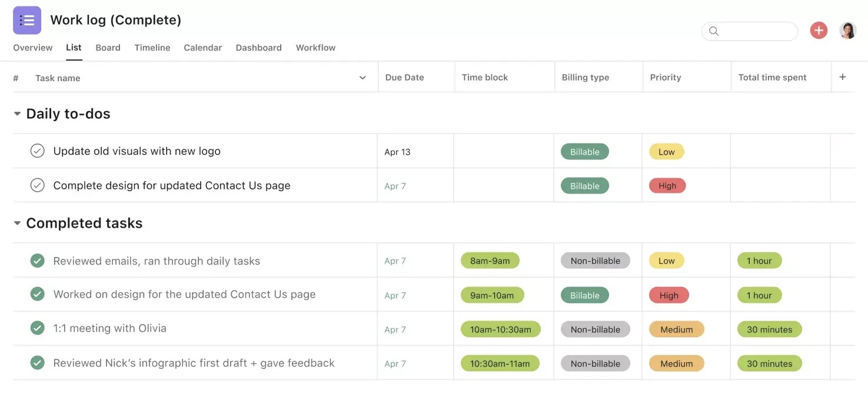Click the Work log (Complete) project title
This screenshot has width=868, height=410.
pyautogui.click(x=116, y=20)
